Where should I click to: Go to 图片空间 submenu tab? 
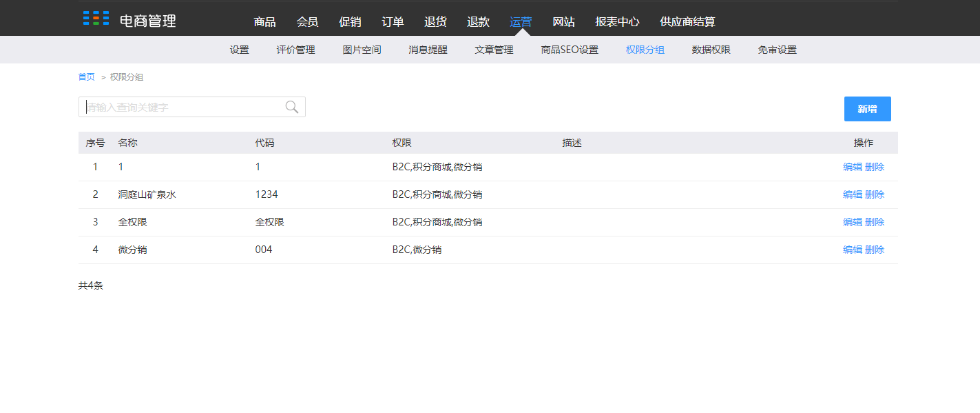point(362,50)
